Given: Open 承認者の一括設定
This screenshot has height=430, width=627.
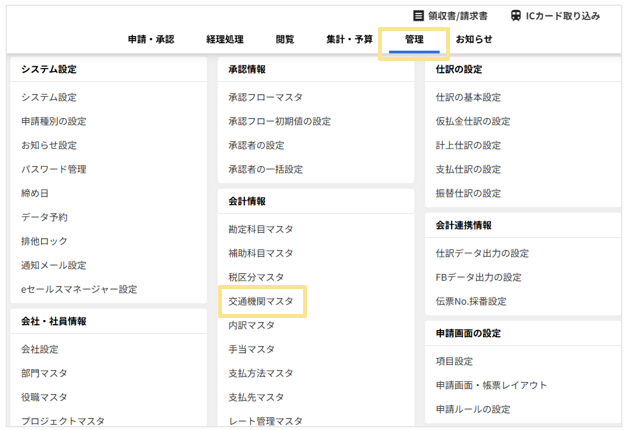Looking at the screenshot, I should 266,169.
